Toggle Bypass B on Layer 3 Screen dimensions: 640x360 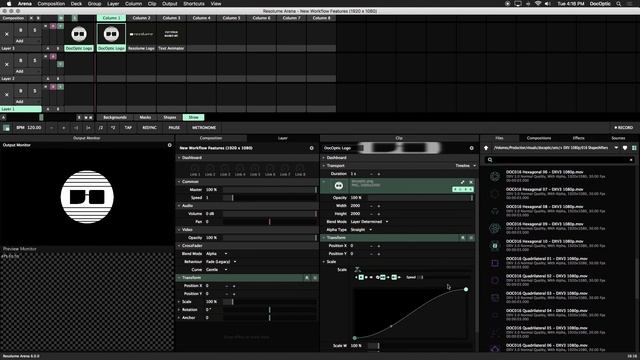click(21, 30)
